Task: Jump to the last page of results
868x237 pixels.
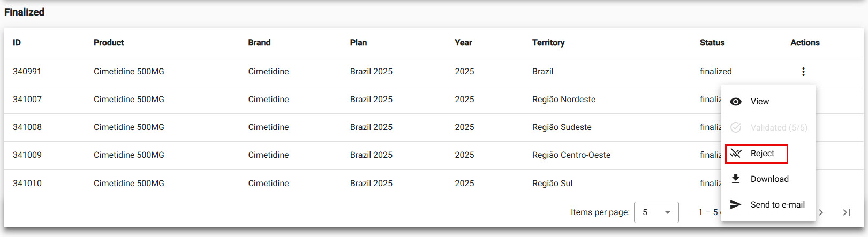Action: (x=847, y=212)
